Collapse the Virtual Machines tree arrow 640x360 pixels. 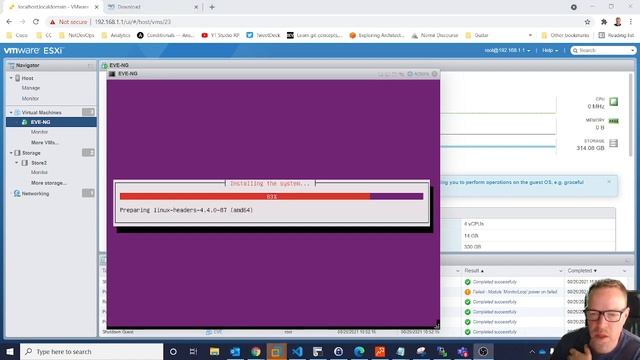(11, 112)
